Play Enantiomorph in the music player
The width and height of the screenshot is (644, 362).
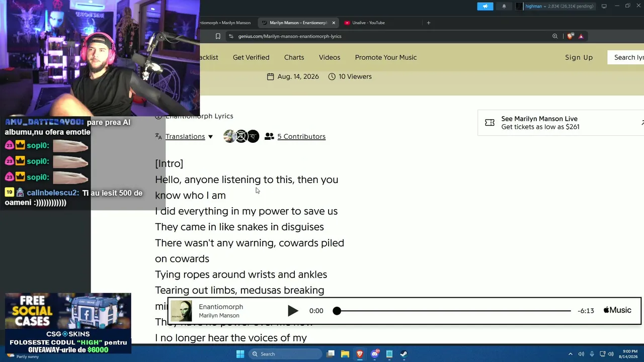pyautogui.click(x=292, y=311)
